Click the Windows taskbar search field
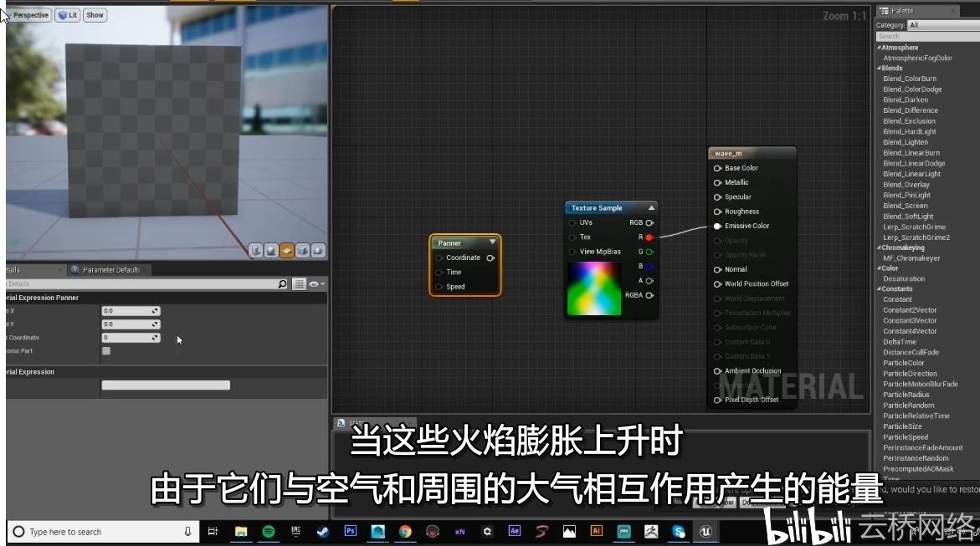The height and width of the screenshot is (546, 980). pyautogui.click(x=103, y=532)
